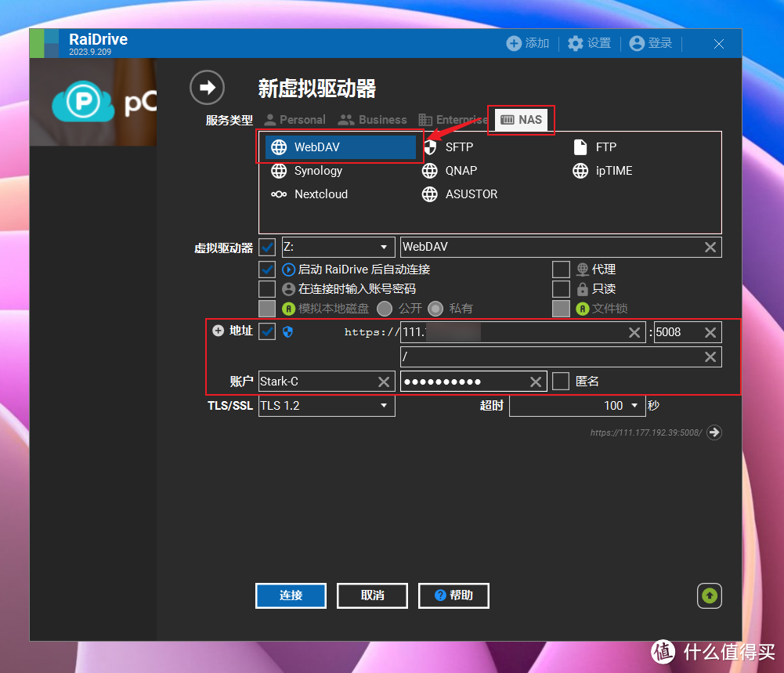784x673 pixels.
Task: Click the 取消 cancel button
Action: point(373,595)
